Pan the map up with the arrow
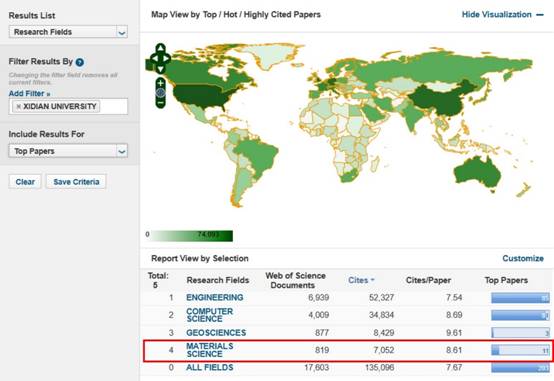 point(160,48)
